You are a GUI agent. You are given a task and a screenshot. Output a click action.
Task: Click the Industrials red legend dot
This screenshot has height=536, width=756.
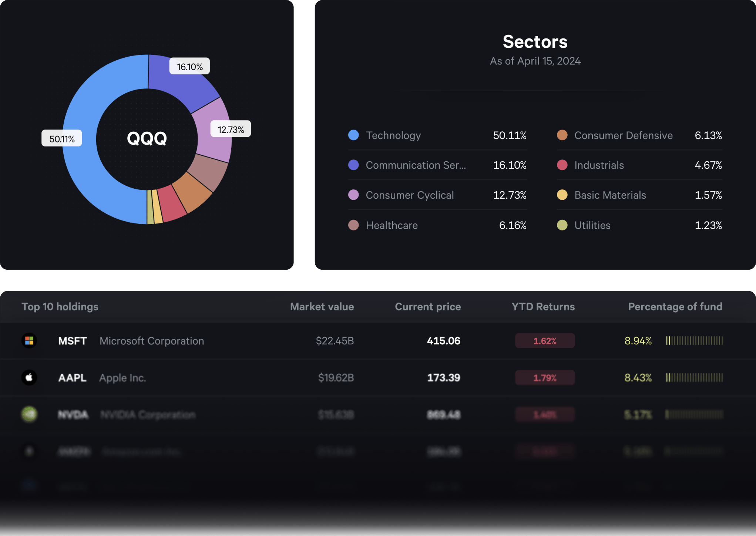562,165
